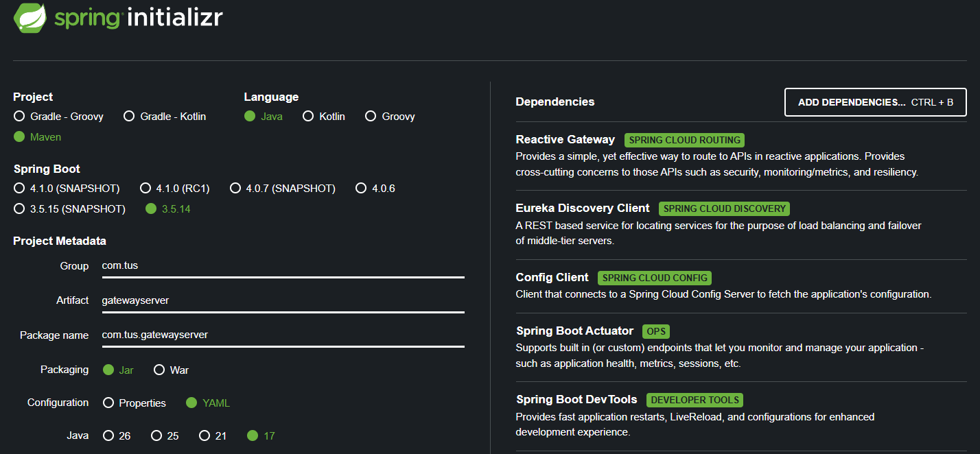The image size is (980, 454).
Task: Click the Spring Initializr leaf logo
Action: click(31, 16)
